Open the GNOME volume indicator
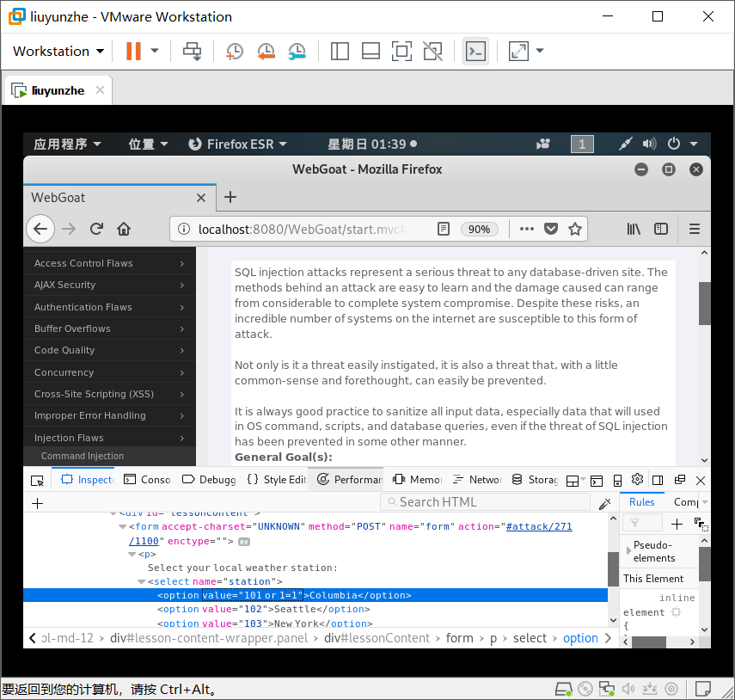 [x=649, y=144]
